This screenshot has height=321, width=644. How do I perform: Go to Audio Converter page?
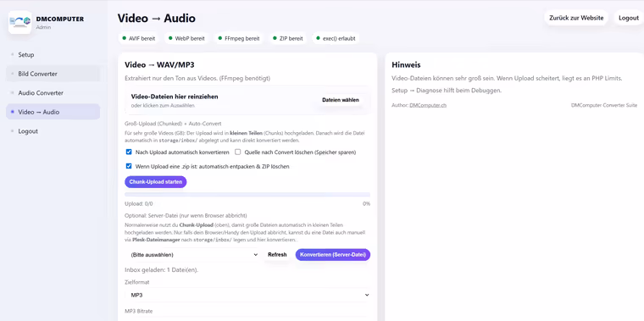(53, 93)
